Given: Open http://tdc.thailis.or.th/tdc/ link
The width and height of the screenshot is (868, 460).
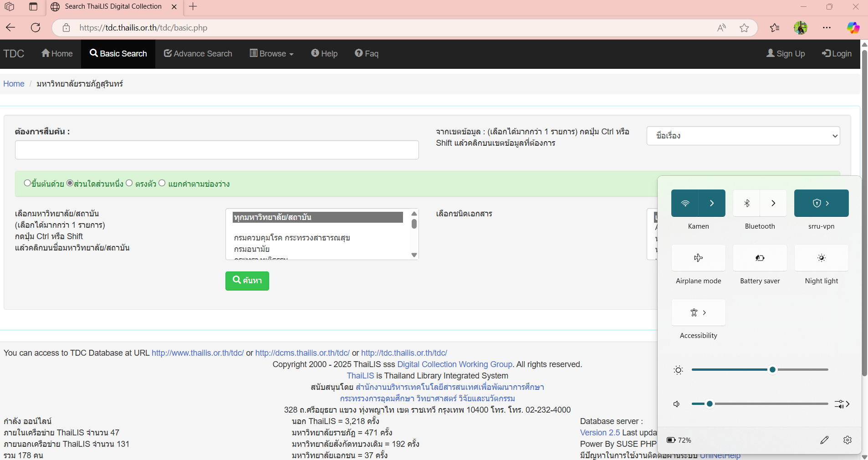Looking at the screenshot, I should click(x=404, y=353).
